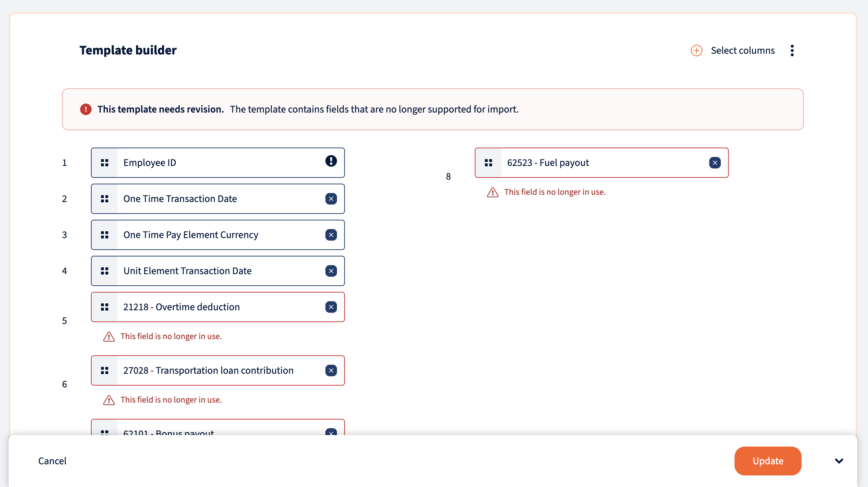
Task: Remove 27028 - Transportation loan contribution field
Action: coord(331,370)
